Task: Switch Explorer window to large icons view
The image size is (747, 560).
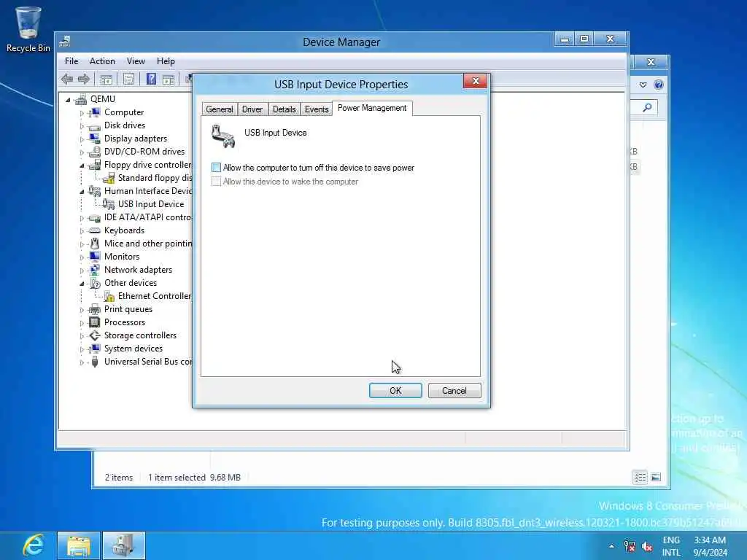Action: pos(656,477)
